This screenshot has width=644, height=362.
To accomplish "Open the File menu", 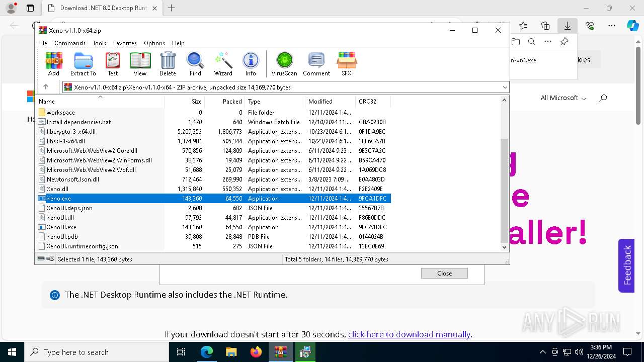I will tap(43, 43).
